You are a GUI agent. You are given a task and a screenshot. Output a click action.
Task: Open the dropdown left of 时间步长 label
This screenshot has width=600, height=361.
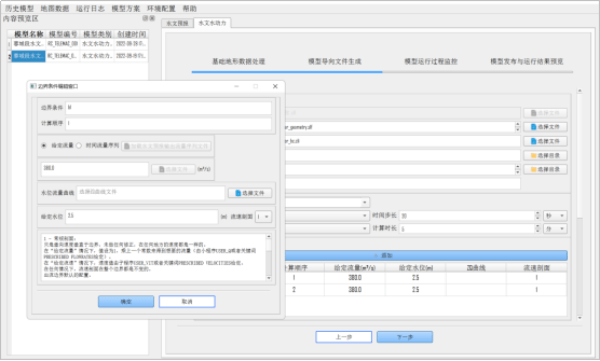(328, 216)
